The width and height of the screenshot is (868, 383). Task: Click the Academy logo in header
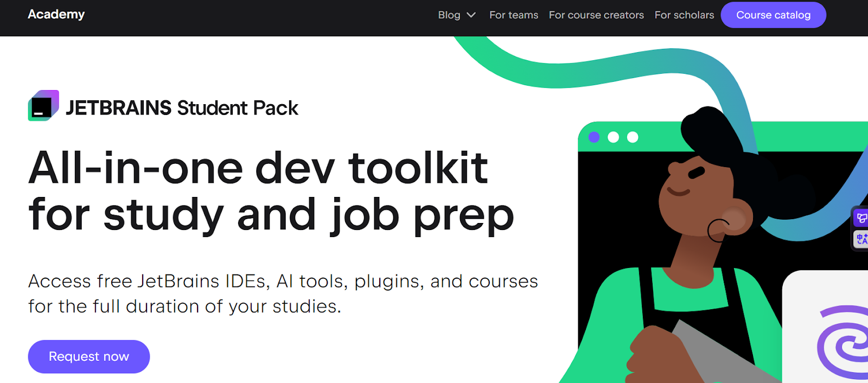tap(56, 14)
